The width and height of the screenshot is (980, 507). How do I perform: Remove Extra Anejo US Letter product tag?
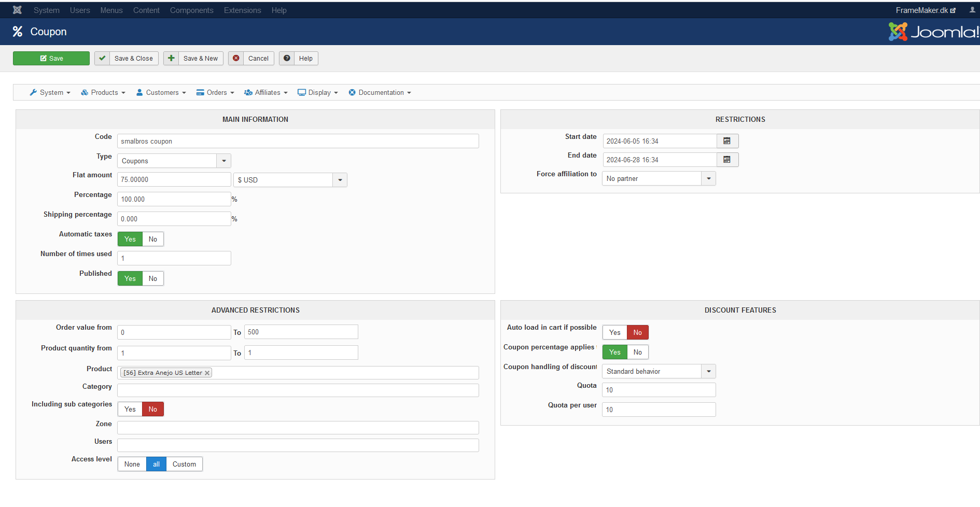click(x=207, y=373)
